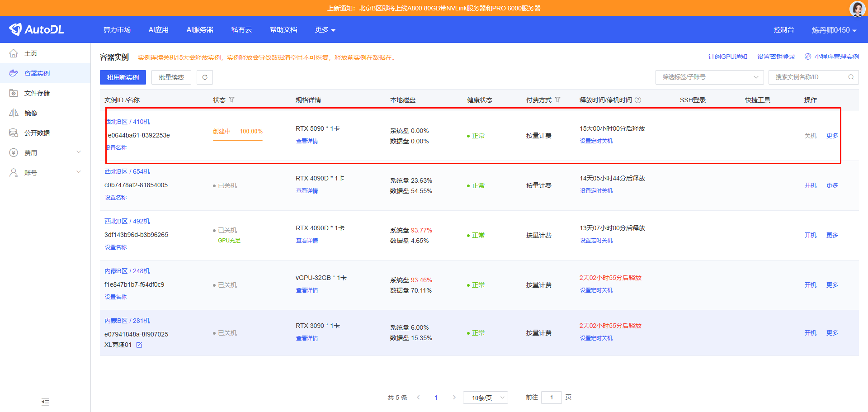This screenshot has height=412, width=868.
Task: Click the 创建中 progress bar
Action: pyautogui.click(x=238, y=140)
